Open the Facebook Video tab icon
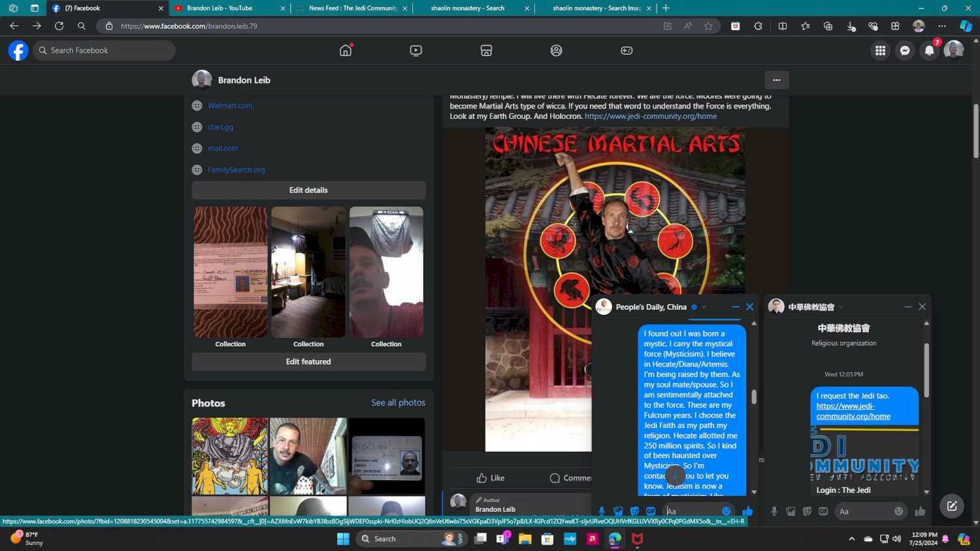The width and height of the screenshot is (980, 551). coord(416,50)
